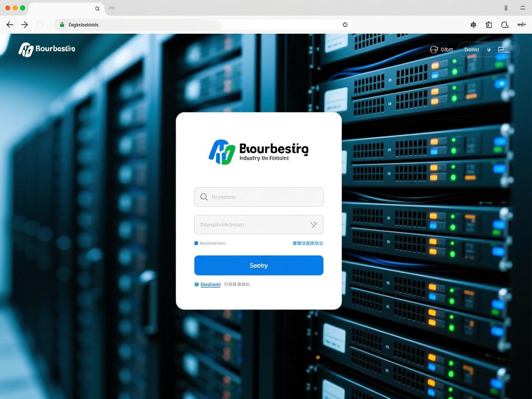Open the new tab button in tab strip
This screenshot has width=532, height=399.
click(112, 8)
